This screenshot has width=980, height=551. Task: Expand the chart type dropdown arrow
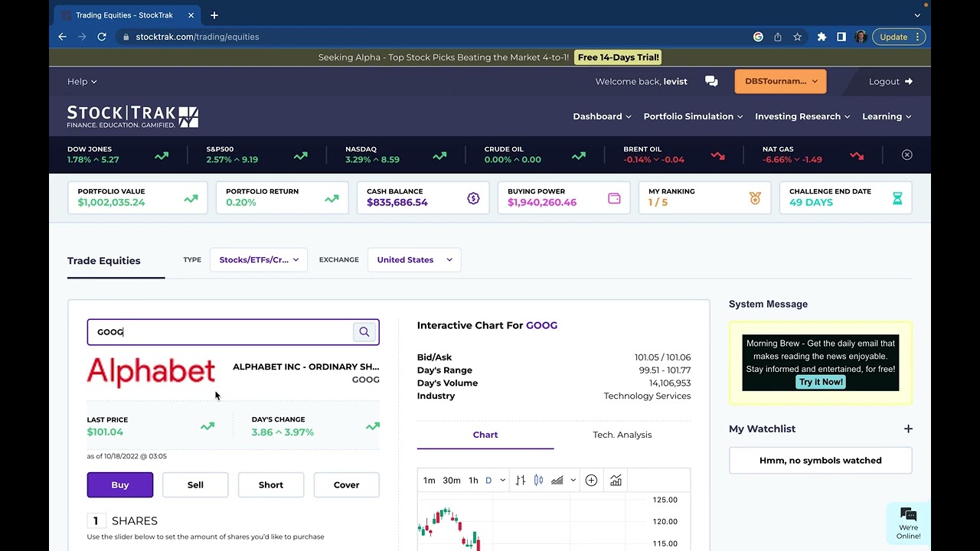pos(573,481)
